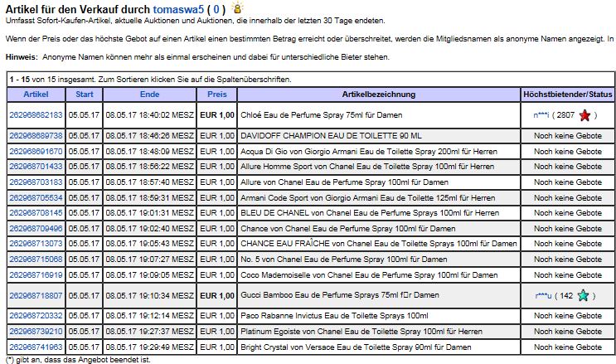Open item 262968691670
616x364 pixels.
[36, 152]
